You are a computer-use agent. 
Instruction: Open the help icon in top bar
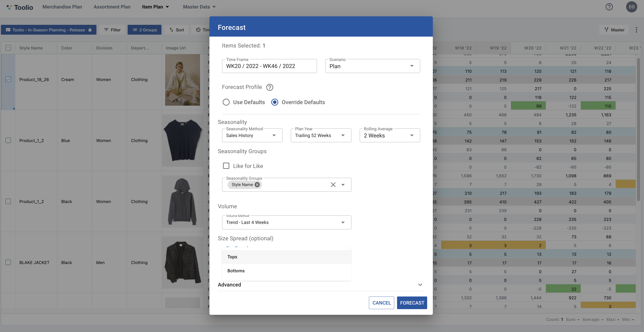609,7
